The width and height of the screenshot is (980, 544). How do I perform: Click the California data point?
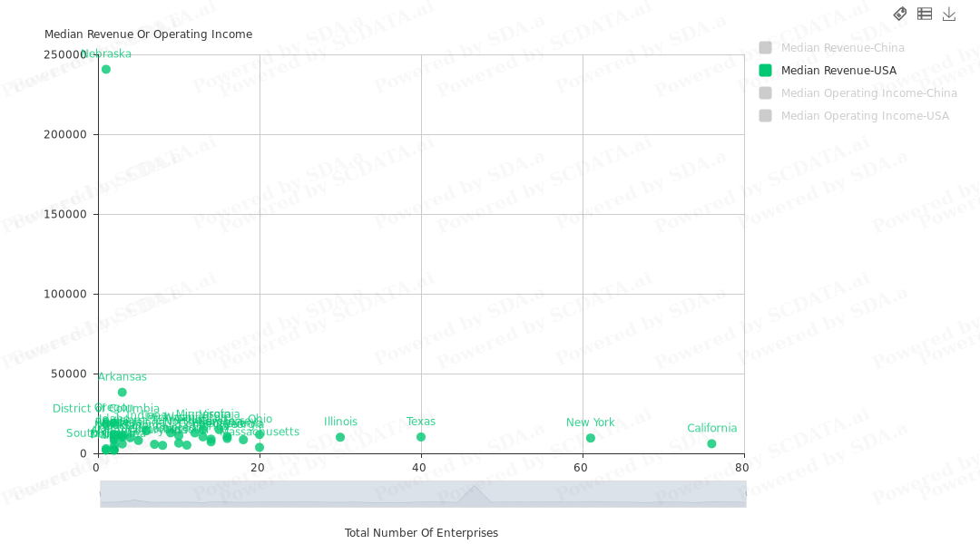(x=711, y=444)
